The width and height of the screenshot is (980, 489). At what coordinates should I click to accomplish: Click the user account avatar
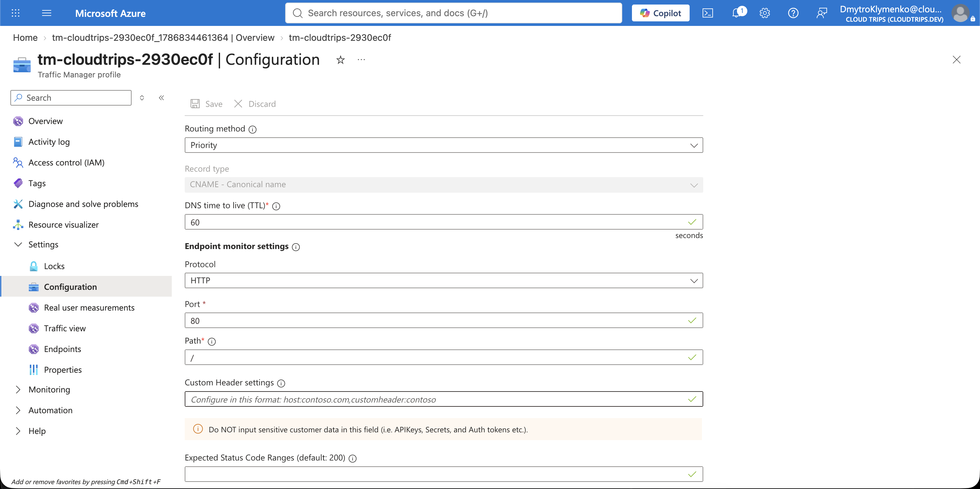(x=961, y=13)
